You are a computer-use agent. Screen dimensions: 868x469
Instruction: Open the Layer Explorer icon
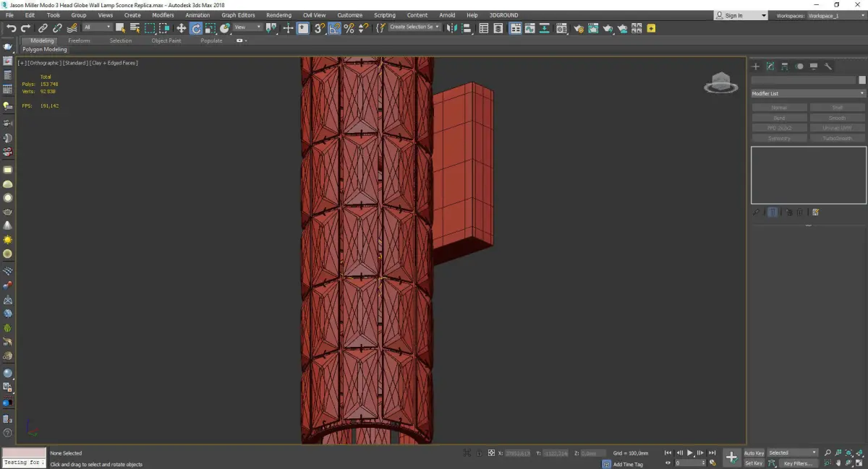tap(498, 28)
